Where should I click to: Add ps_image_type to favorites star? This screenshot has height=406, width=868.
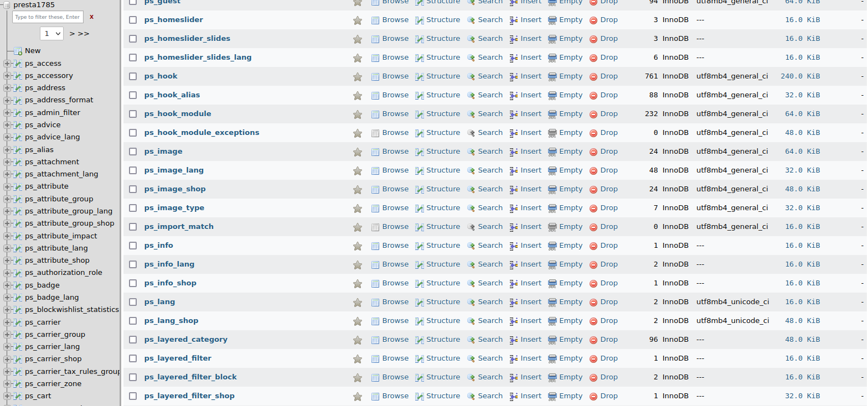[358, 209]
